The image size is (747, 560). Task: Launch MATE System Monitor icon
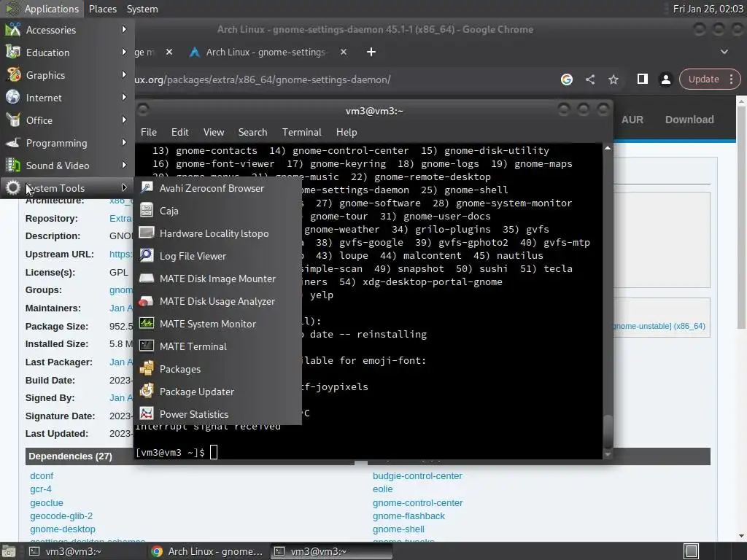[146, 323]
